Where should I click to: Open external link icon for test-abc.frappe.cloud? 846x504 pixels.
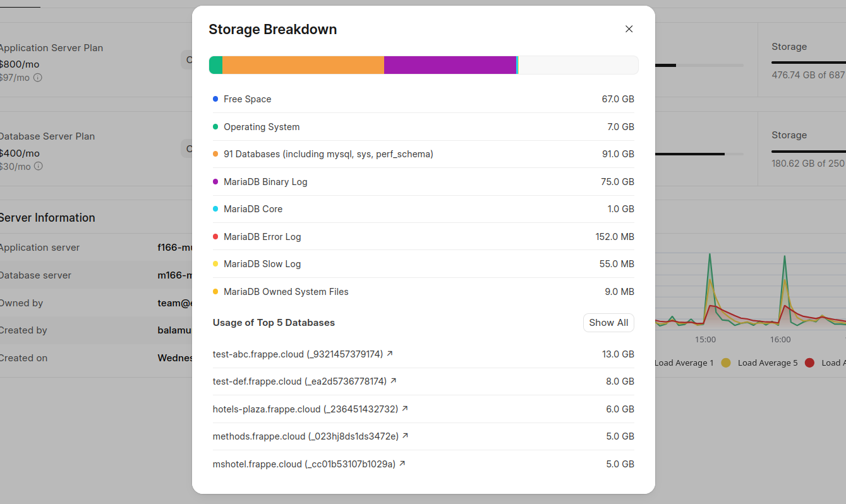point(390,354)
